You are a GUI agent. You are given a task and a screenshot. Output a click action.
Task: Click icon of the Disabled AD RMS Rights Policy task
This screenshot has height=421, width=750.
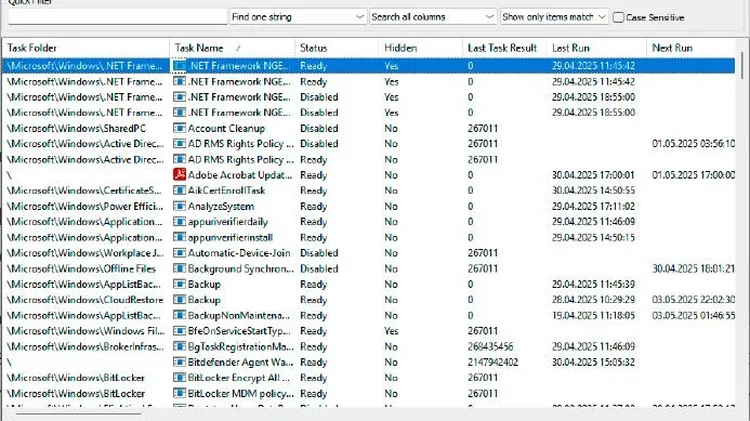(179, 144)
